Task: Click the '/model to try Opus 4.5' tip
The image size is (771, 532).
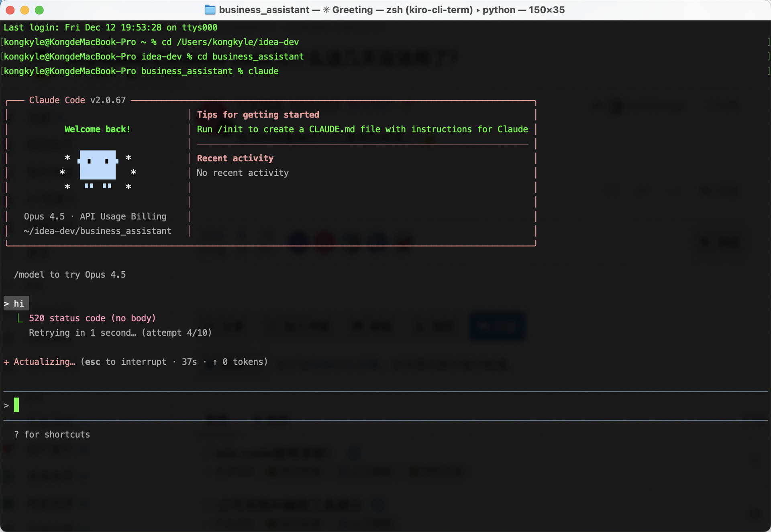Action: click(70, 275)
